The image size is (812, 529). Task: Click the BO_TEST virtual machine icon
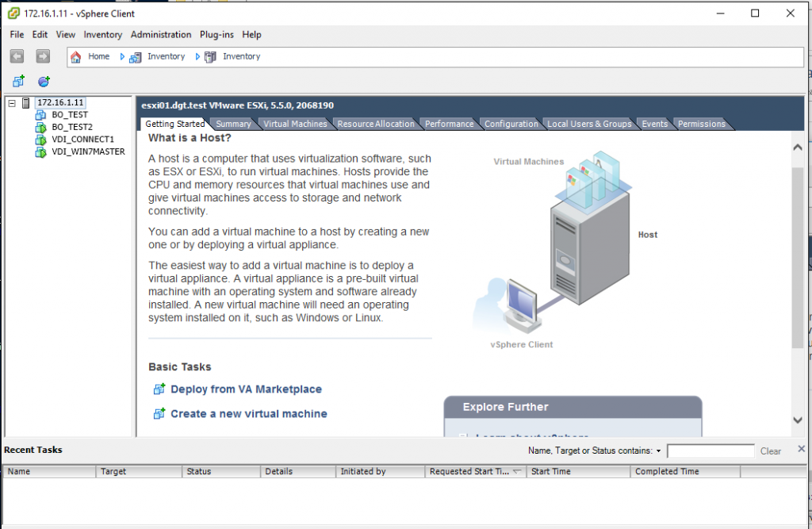click(40, 115)
